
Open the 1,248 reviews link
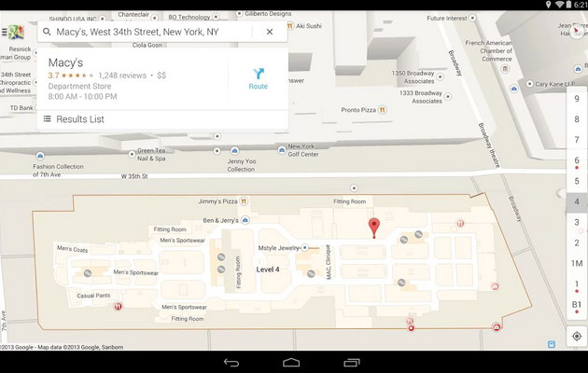point(122,76)
